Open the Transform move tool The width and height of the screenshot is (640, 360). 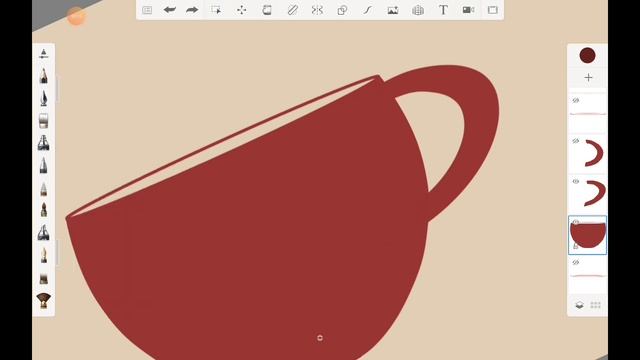[242, 10]
